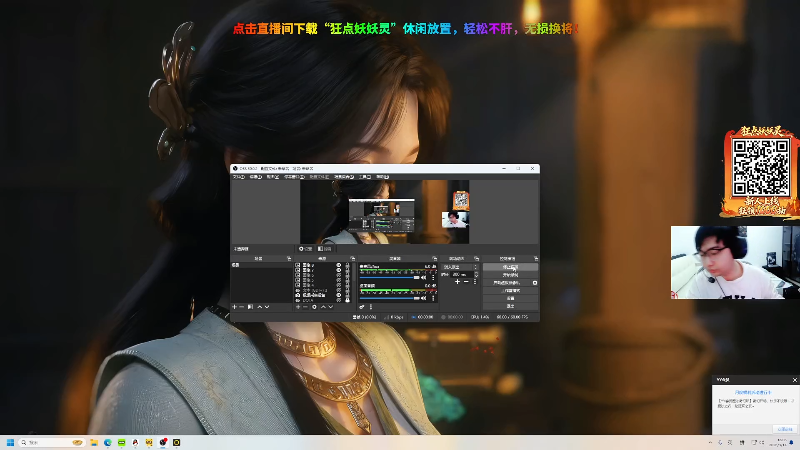Open virtual camera settings gear
This screenshot has width=800, height=450.
click(535, 283)
